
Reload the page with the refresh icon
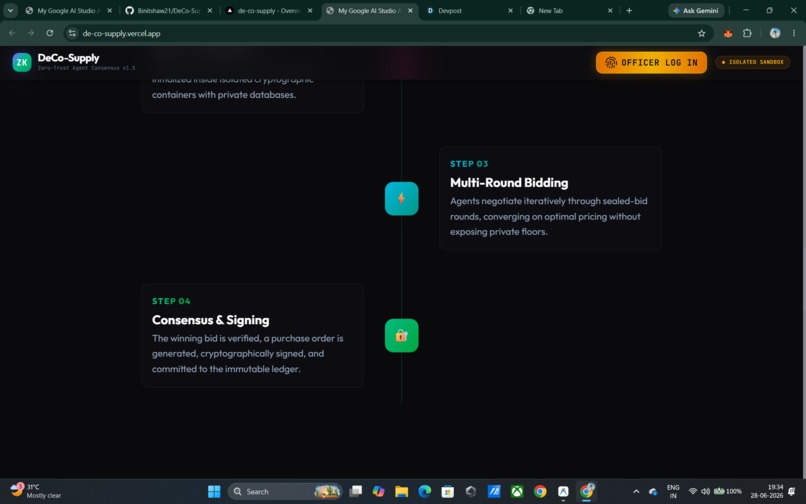(x=49, y=33)
